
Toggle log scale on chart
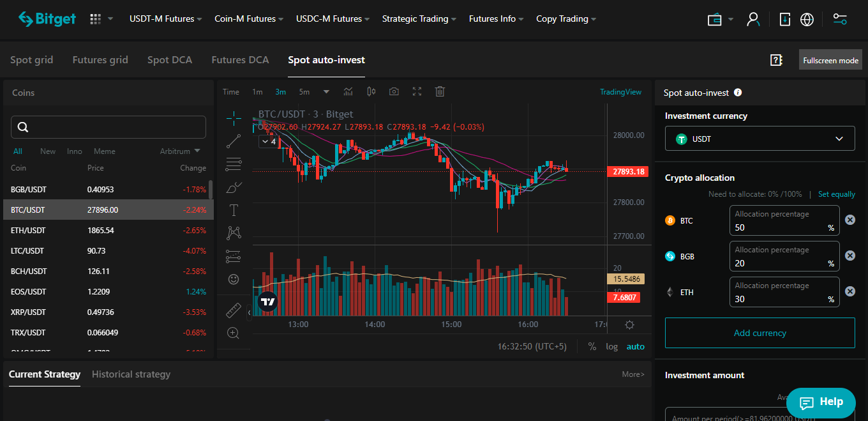(x=612, y=346)
